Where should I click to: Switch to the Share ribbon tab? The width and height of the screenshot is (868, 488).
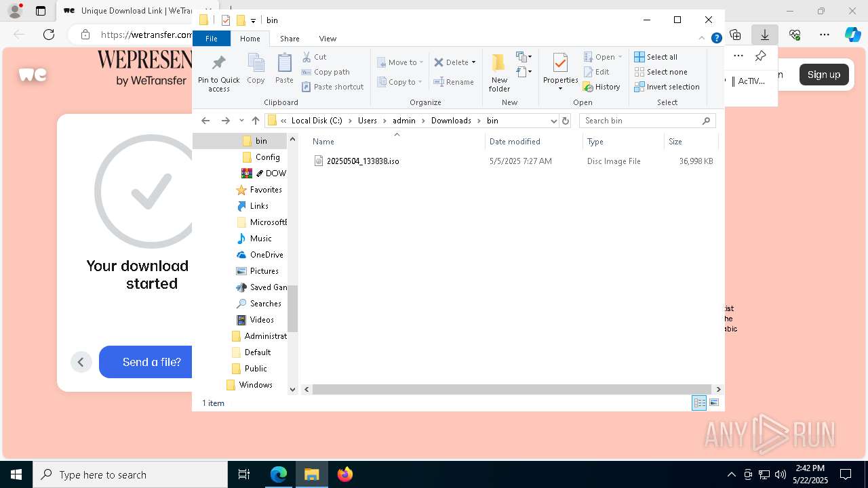click(290, 39)
